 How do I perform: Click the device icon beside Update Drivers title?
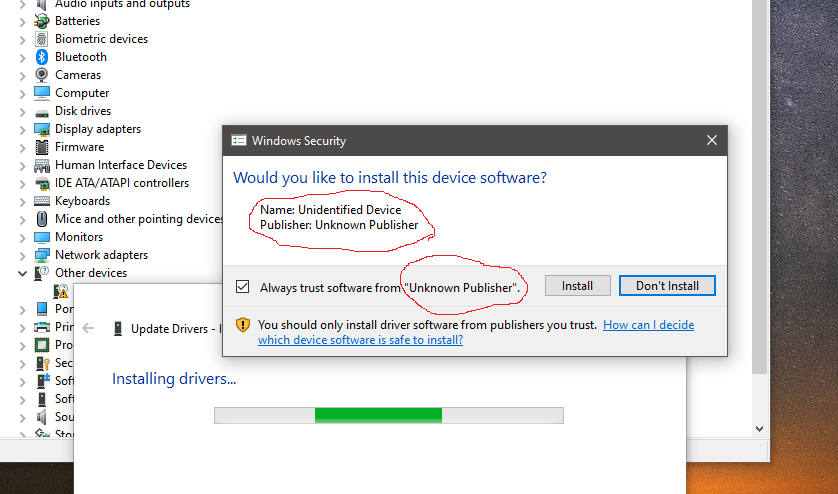tap(118, 329)
